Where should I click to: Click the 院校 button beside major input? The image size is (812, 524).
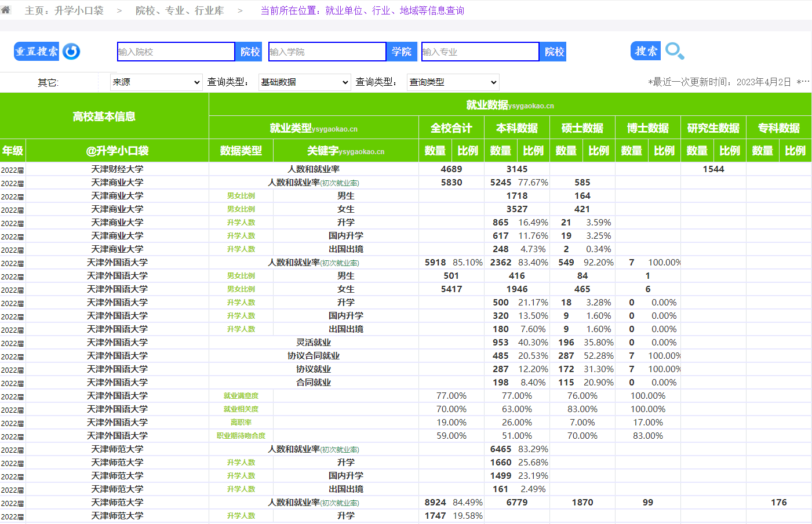pos(554,52)
